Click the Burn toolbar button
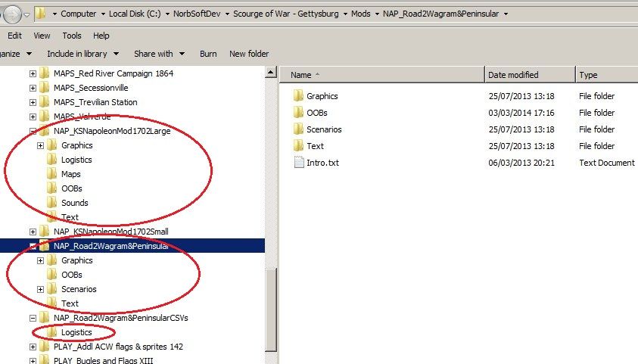The width and height of the screenshot is (638, 364). 208,54
